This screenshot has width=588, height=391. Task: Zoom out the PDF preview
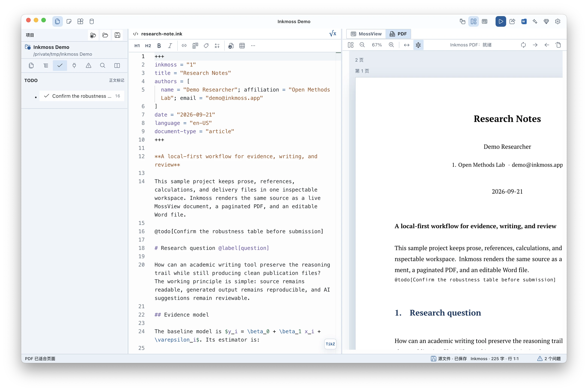click(x=362, y=45)
